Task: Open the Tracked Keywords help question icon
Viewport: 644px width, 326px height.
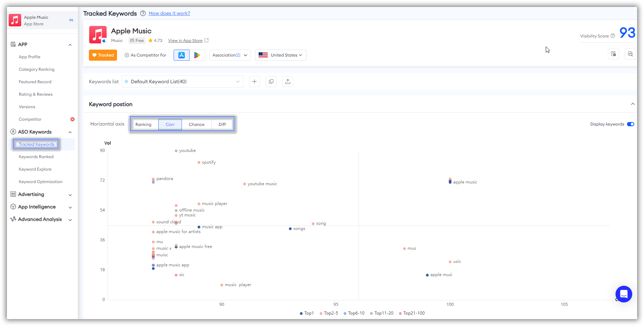Action: [x=143, y=13]
